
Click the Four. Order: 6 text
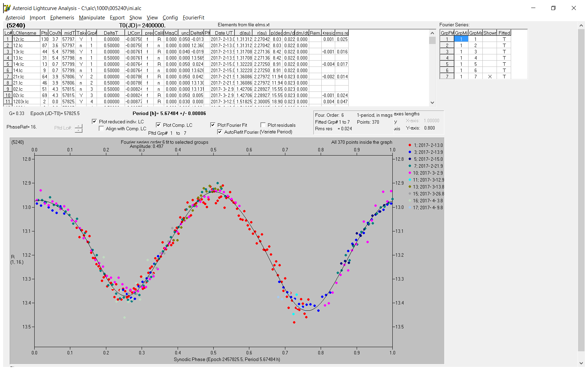(x=329, y=115)
